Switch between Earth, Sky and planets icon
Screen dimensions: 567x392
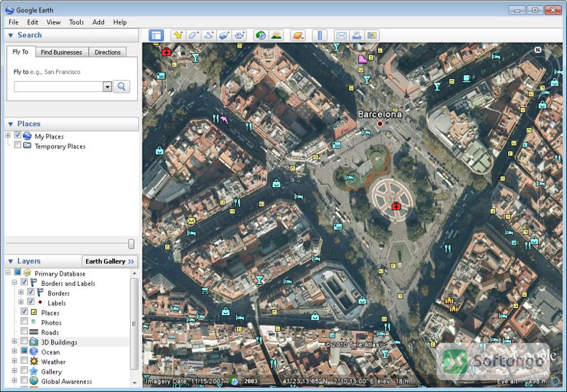298,35
